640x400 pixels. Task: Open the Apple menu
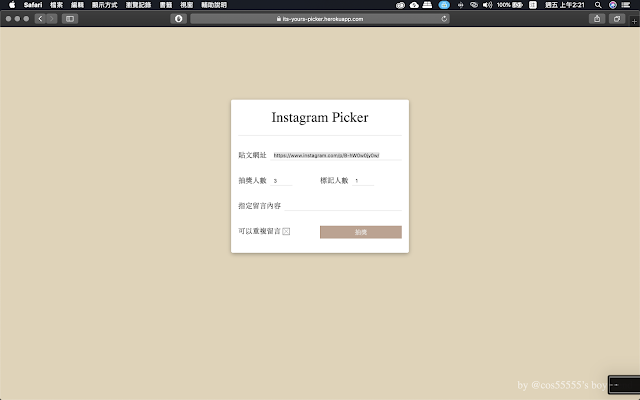(12, 5)
